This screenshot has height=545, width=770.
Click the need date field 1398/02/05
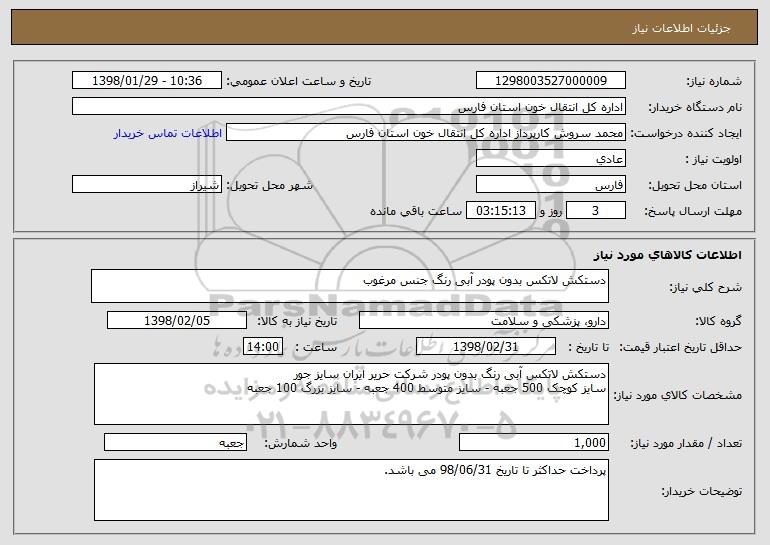[177, 321]
